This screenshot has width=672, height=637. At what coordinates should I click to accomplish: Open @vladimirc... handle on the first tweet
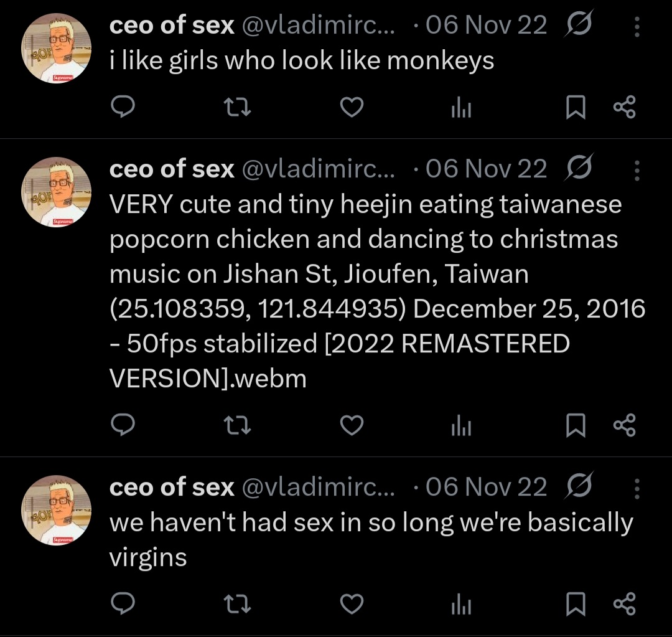coord(318,26)
